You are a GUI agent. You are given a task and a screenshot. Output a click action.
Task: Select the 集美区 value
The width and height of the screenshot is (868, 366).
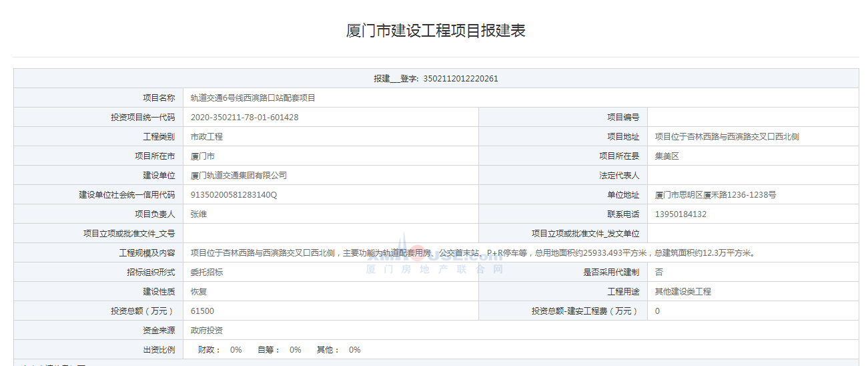tap(667, 156)
